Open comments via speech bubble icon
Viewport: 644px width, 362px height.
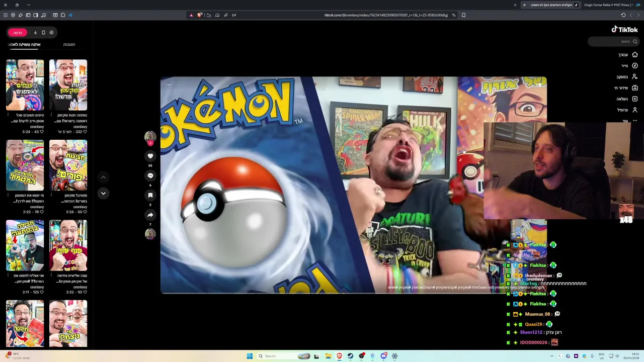point(150,176)
